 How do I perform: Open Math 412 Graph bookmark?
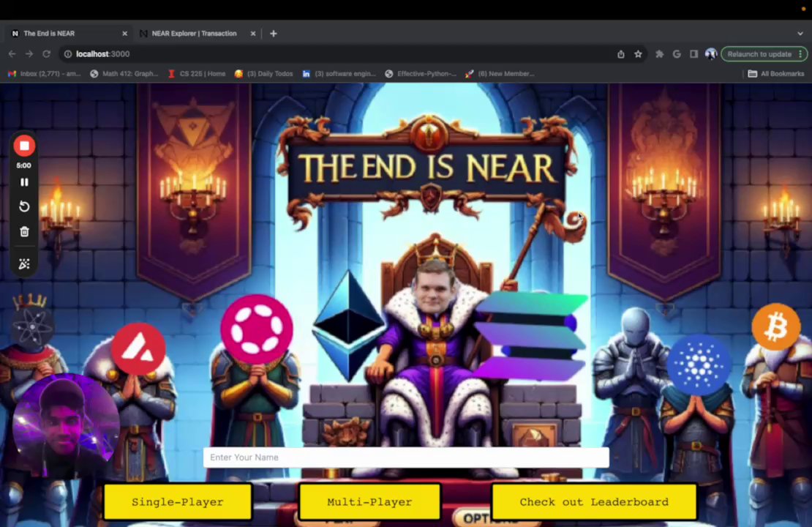click(x=124, y=74)
